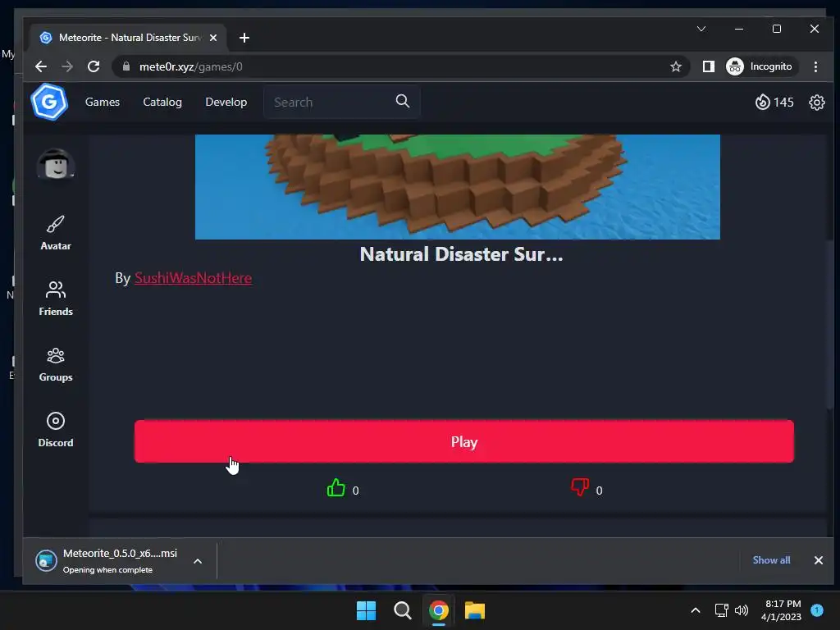Open the clock showing 8:17 PM
Screen dimensions: 840x630
(781, 610)
